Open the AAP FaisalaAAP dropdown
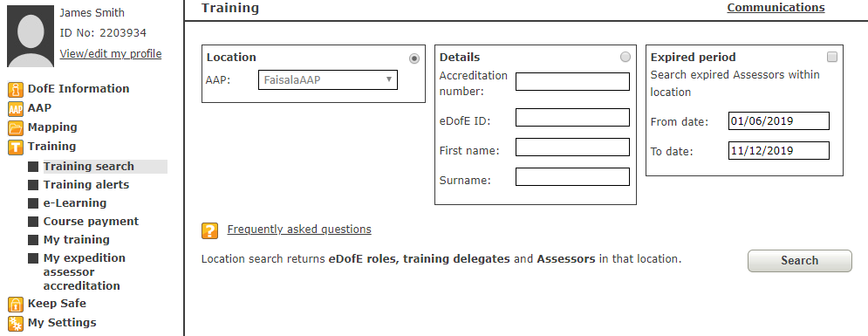This screenshot has width=868, height=336. click(x=328, y=79)
